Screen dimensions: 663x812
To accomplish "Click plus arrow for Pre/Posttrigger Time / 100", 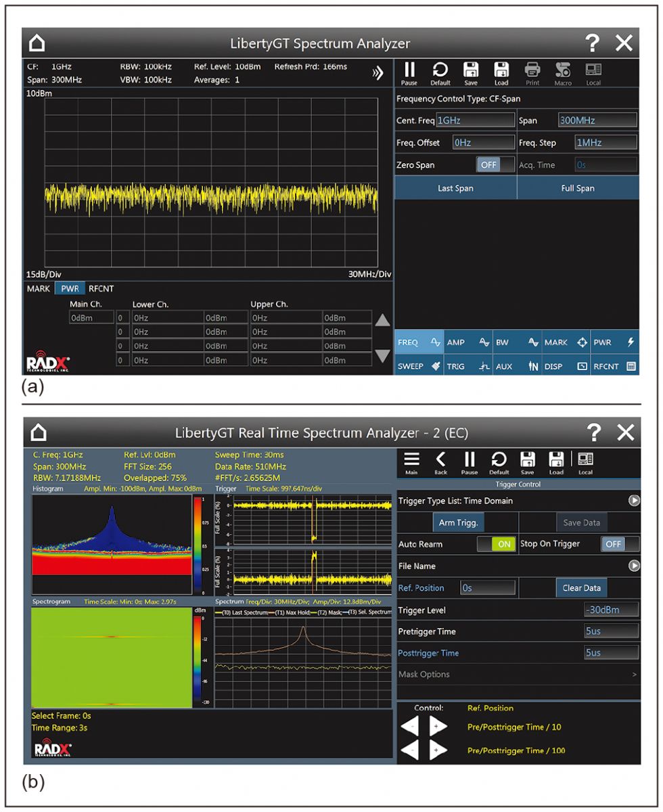I will [437, 750].
